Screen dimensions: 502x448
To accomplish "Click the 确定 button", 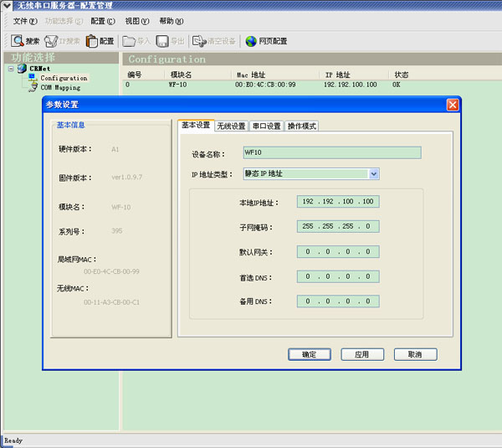I will click(x=310, y=354).
